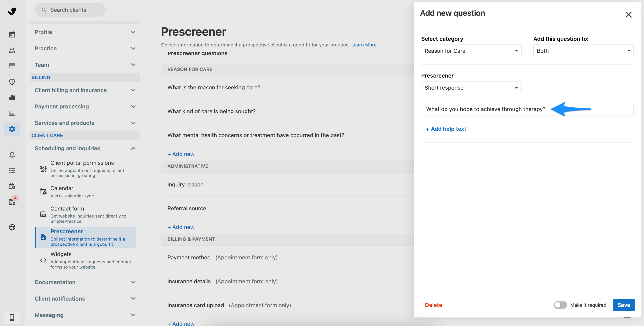Open the Select category dropdown
Image resolution: width=644 pixels, height=326 pixels.
(471, 51)
